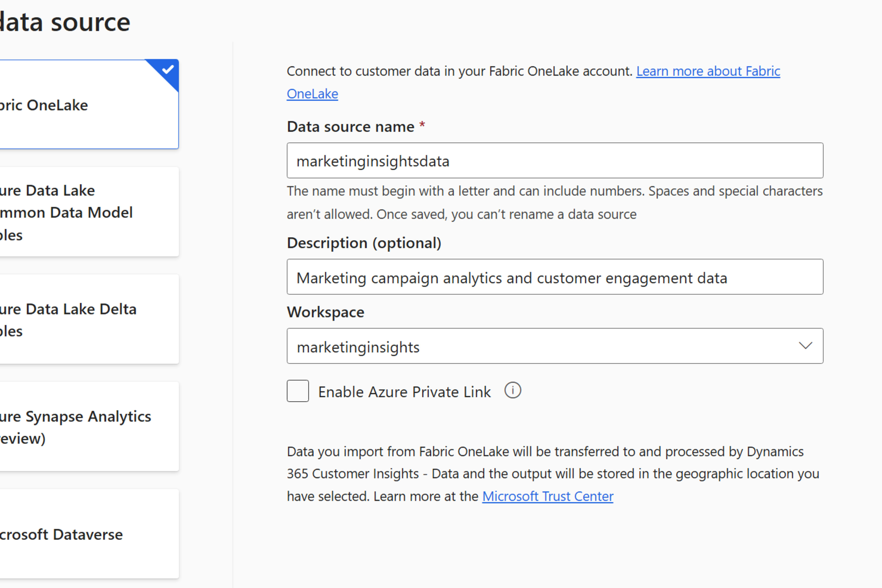Choose Azure Data Lake Common Data Model tables card
The width and height of the screenshot is (882, 588).
[x=89, y=212]
